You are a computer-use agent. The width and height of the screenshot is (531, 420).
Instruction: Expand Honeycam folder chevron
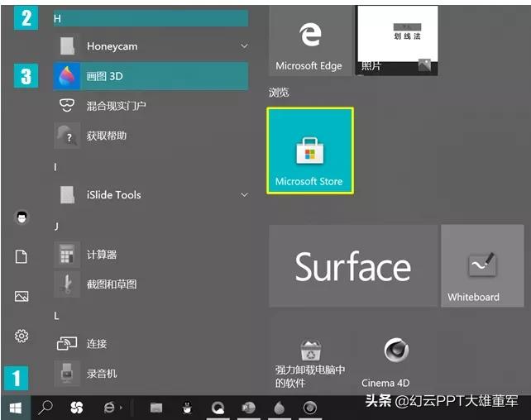click(x=244, y=46)
